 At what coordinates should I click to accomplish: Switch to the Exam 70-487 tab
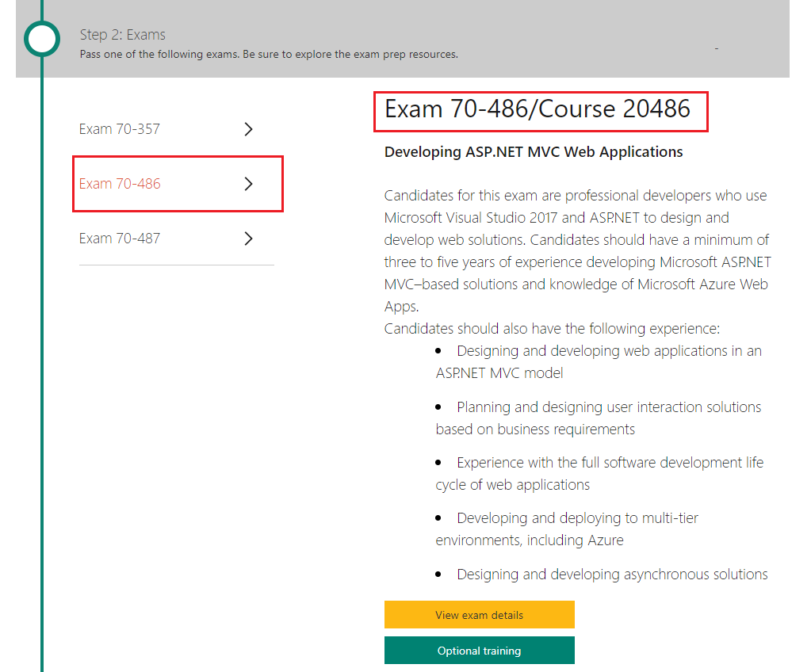pos(120,239)
